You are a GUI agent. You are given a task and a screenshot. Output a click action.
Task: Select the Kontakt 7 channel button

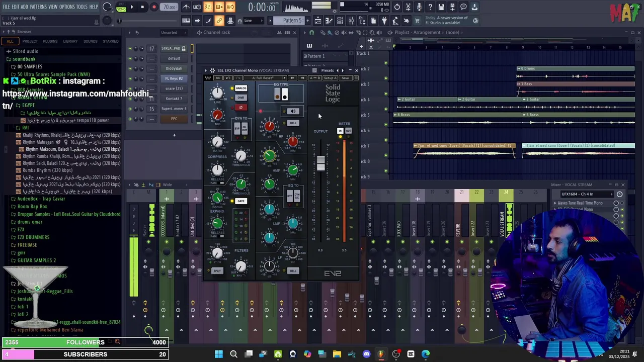[x=174, y=99]
